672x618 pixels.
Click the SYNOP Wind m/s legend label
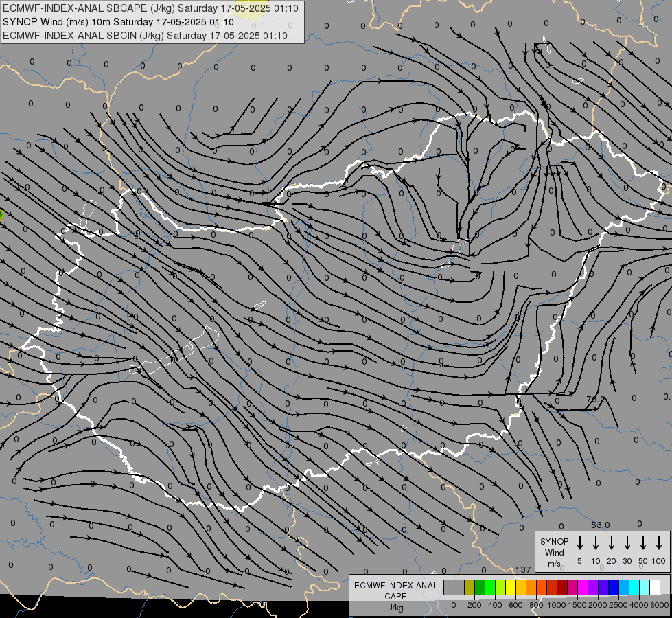point(554,552)
